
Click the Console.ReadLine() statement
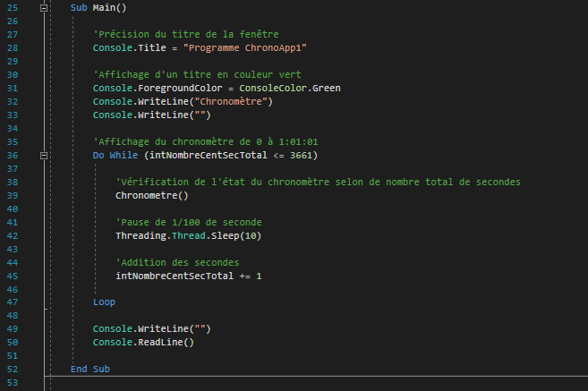143,343
